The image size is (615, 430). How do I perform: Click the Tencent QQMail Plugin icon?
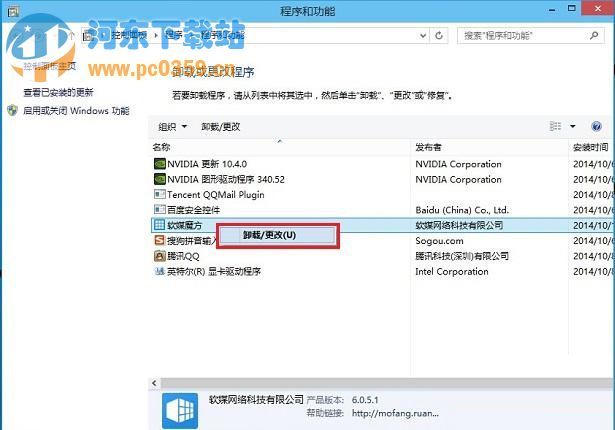(160, 194)
